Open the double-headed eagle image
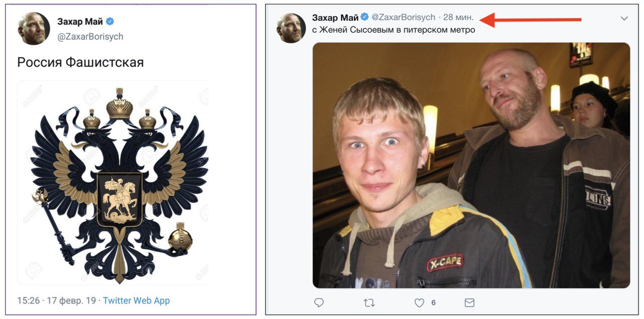The width and height of the screenshot is (644, 319). 113,182
